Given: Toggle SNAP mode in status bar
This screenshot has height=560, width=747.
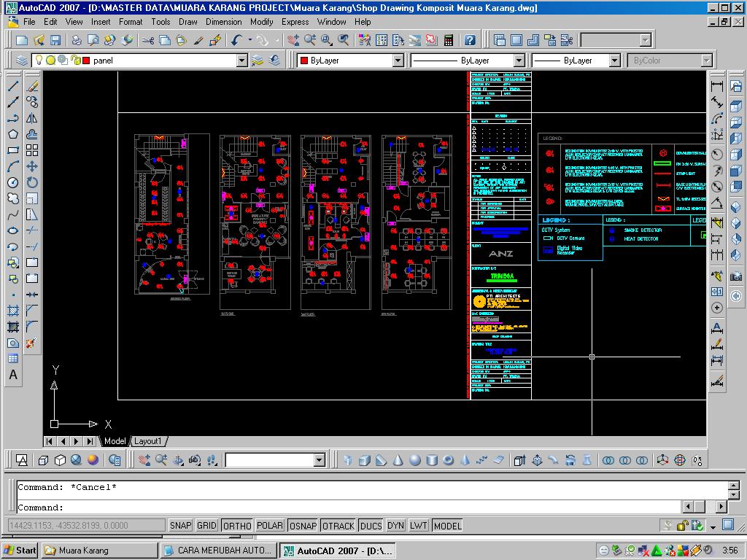Looking at the screenshot, I should (x=181, y=526).
